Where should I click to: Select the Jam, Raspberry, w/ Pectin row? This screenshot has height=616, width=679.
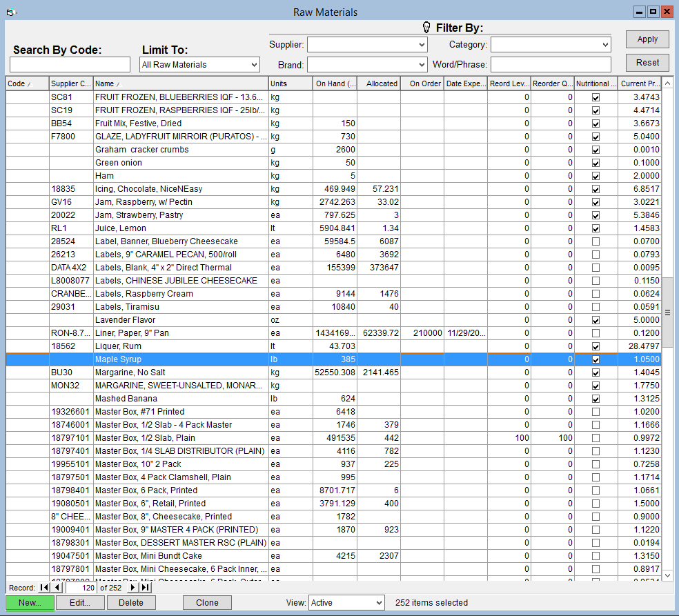point(333,202)
